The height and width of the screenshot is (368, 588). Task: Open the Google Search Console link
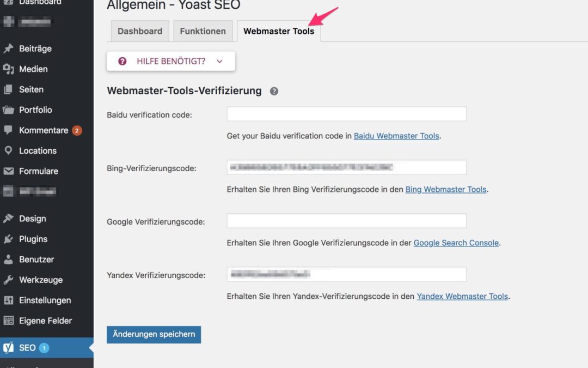pos(456,243)
